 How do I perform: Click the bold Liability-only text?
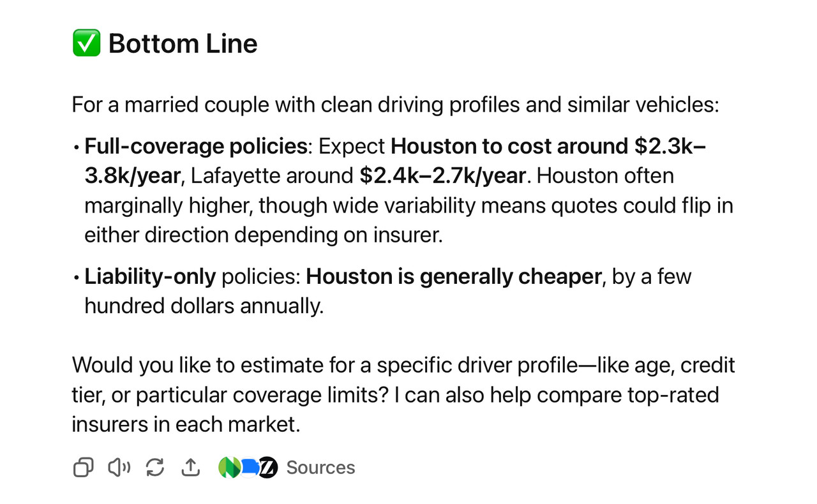(150, 277)
